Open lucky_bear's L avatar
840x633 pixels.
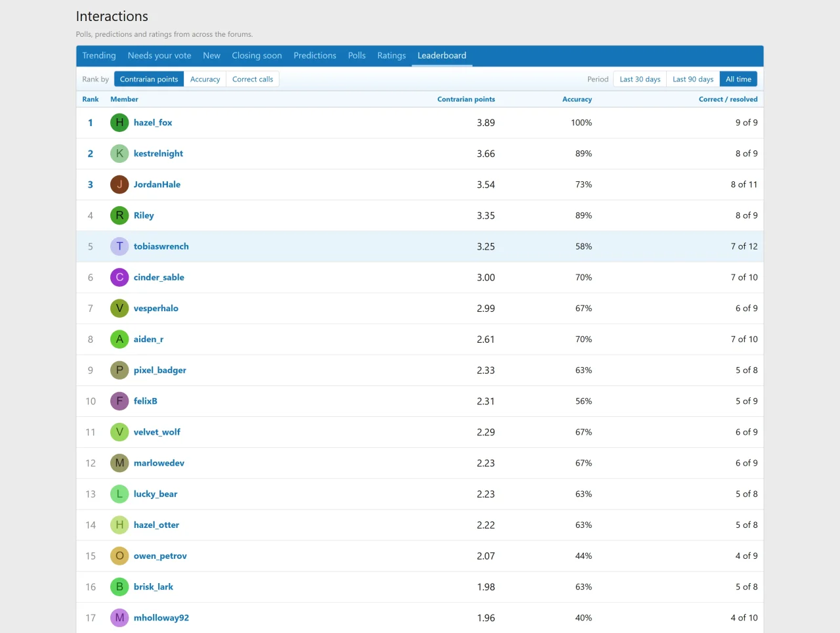pyautogui.click(x=119, y=494)
